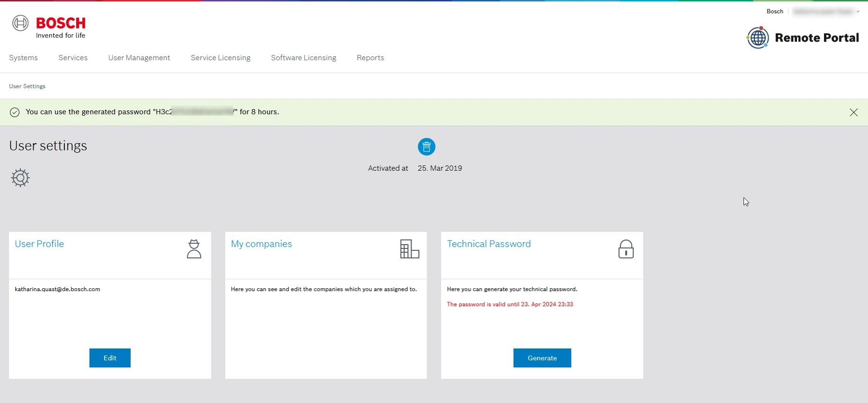Select Software Licensing in navigation
This screenshot has width=868, height=403.
pyautogui.click(x=304, y=58)
